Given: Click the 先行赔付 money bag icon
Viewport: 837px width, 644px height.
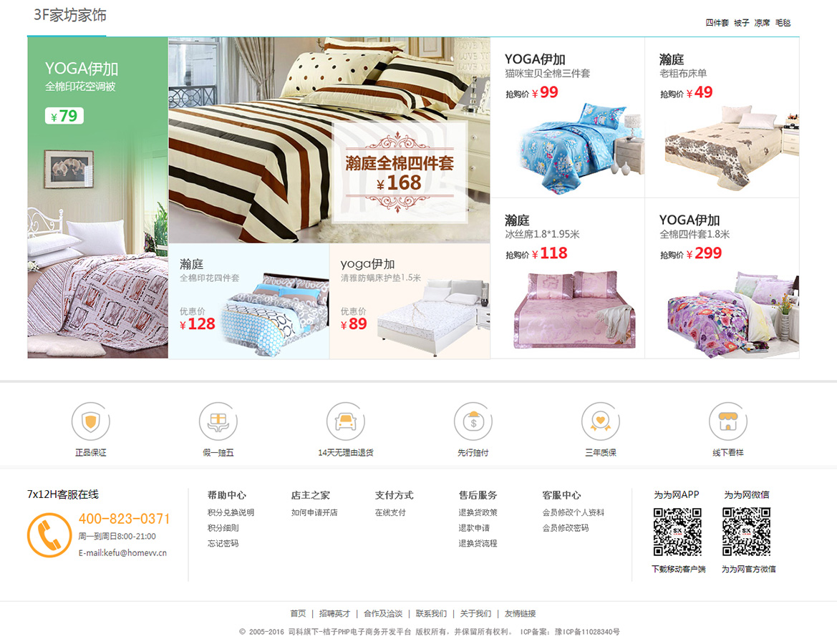Looking at the screenshot, I should click(x=473, y=421).
